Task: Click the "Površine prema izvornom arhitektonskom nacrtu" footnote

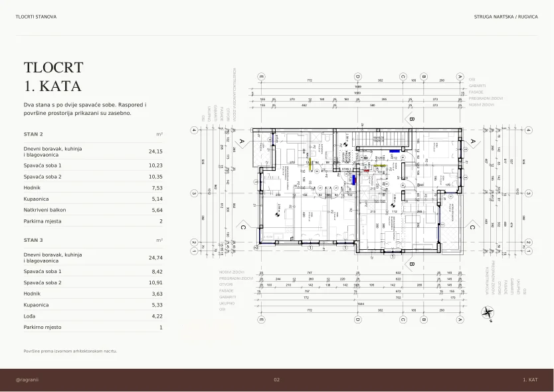Action: pos(70,351)
